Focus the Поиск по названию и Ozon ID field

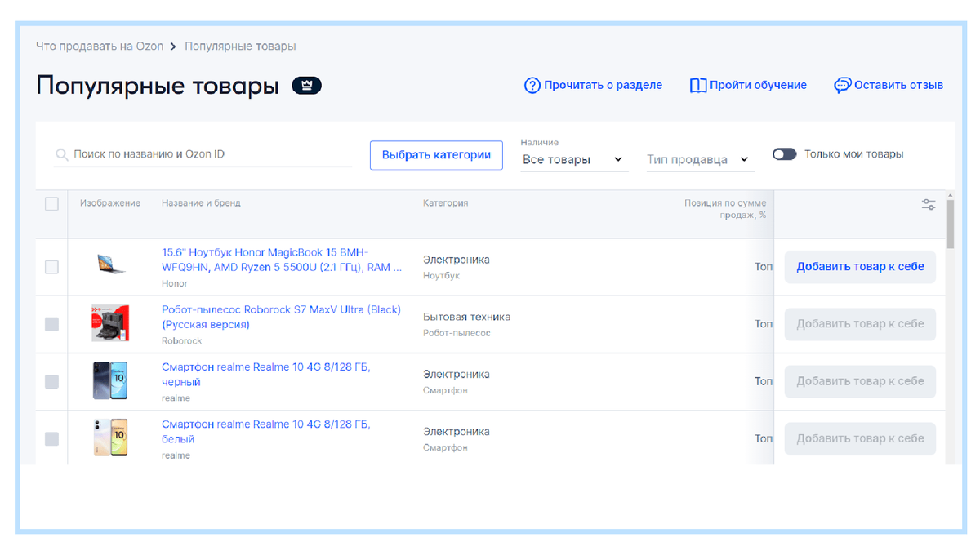[x=203, y=154]
